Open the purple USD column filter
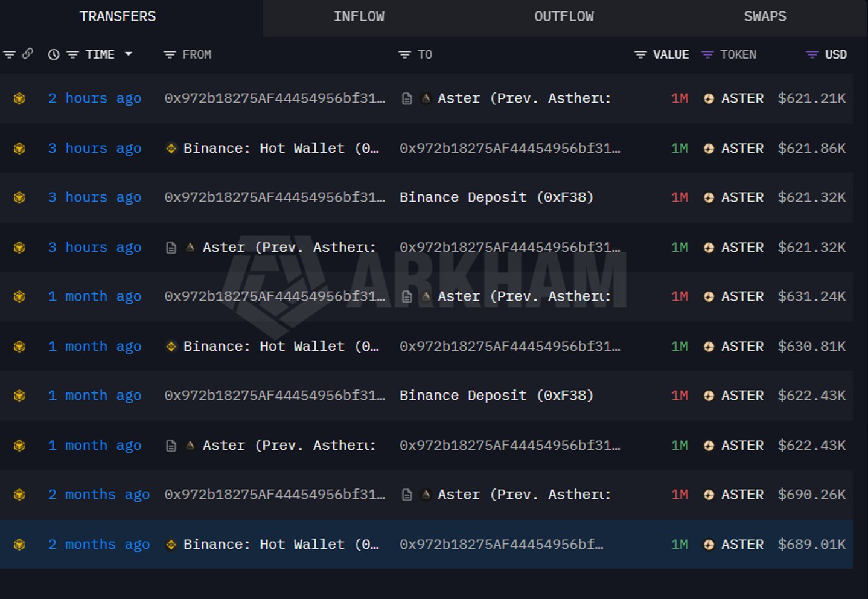This screenshot has width=868, height=599. tap(812, 54)
